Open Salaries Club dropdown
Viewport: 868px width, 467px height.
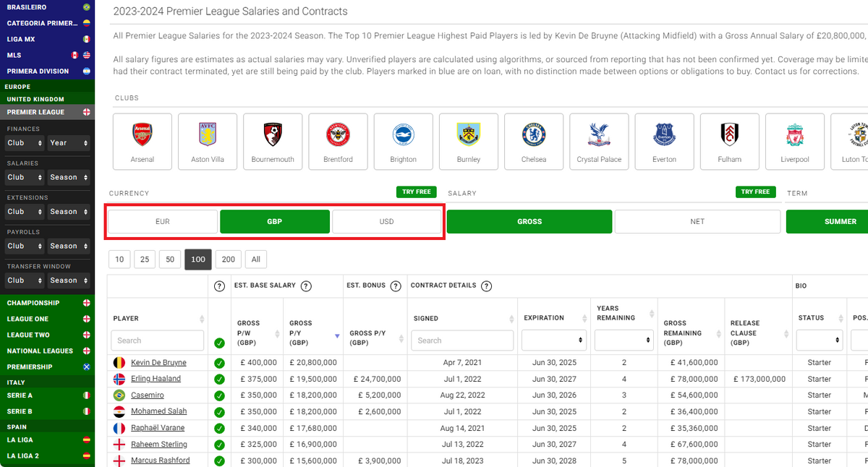click(25, 177)
